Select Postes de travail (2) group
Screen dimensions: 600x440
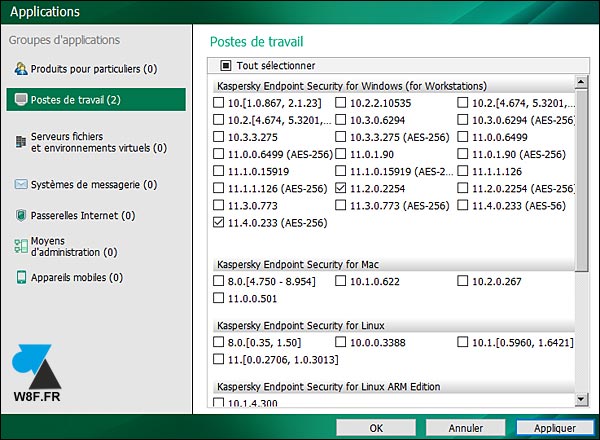96,99
